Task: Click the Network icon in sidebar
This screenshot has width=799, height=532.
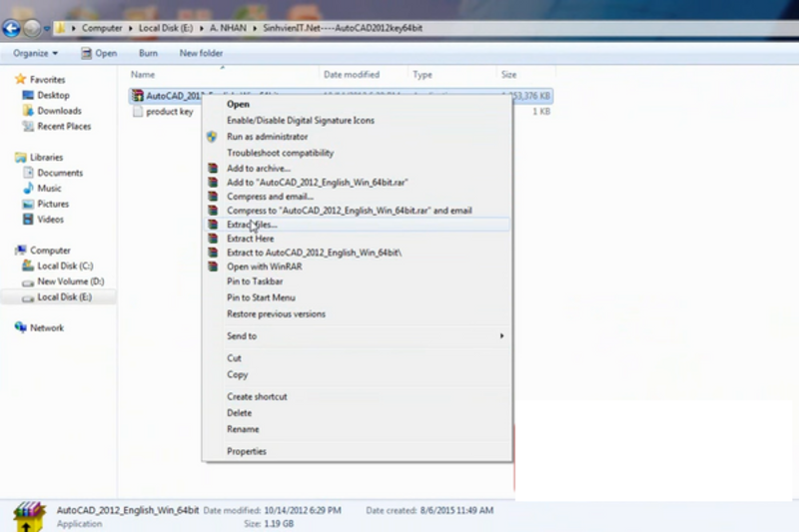Action: pyautogui.click(x=21, y=327)
